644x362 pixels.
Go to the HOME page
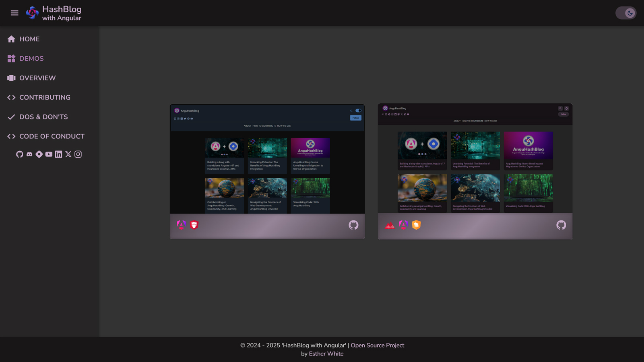29,39
